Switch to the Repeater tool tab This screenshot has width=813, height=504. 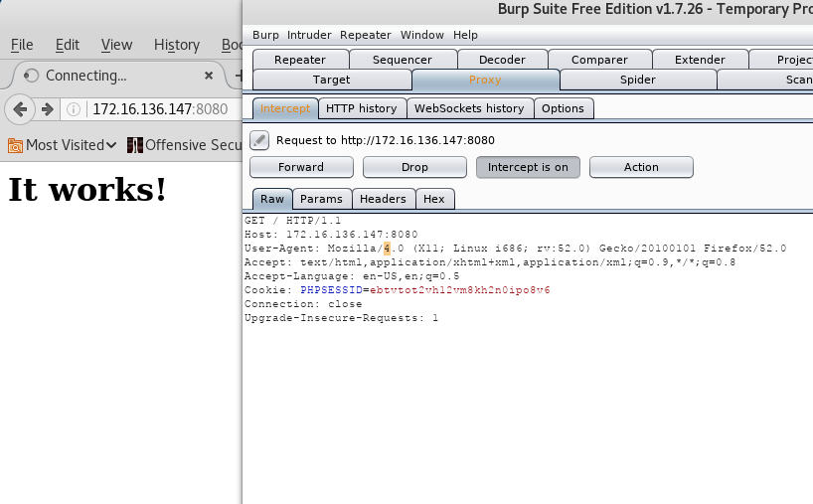[x=300, y=60]
